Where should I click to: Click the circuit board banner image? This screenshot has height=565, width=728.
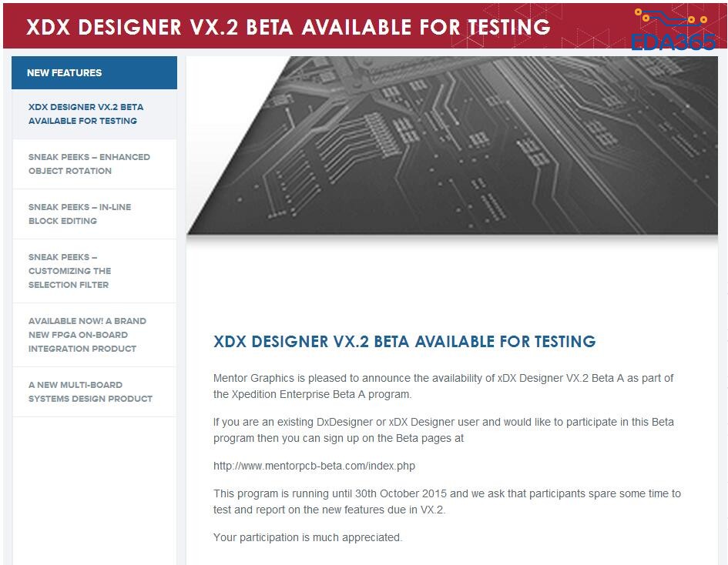coord(451,145)
